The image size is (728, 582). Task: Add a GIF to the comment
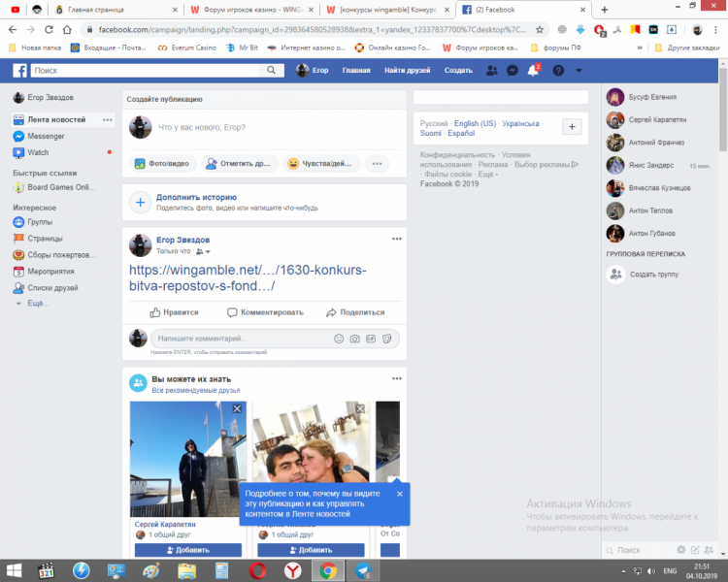pos(371,339)
